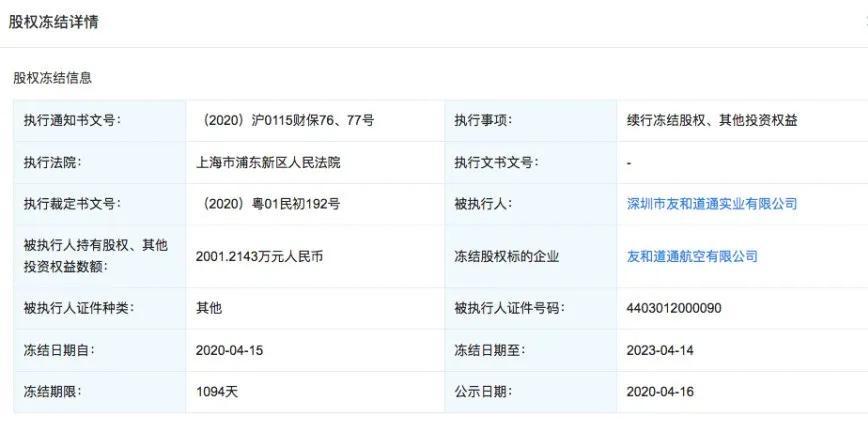Select the 1094天 duration value
The height and width of the screenshot is (447, 868).
pos(217,392)
